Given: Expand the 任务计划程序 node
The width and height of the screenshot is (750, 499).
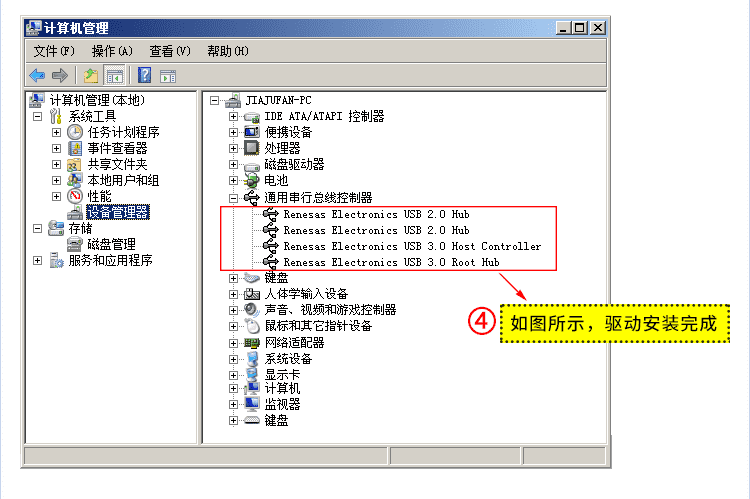Looking at the screenshot, I should [x=56, y=133].
